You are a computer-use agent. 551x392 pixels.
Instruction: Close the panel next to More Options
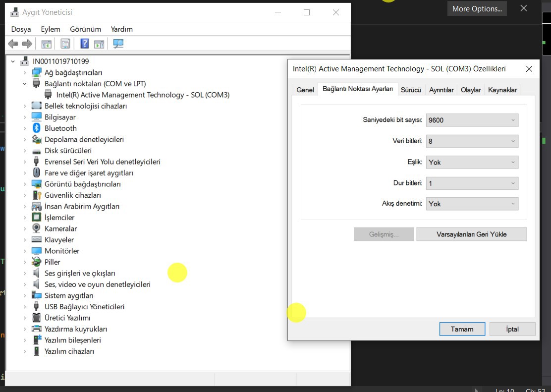tap(524, 8)
